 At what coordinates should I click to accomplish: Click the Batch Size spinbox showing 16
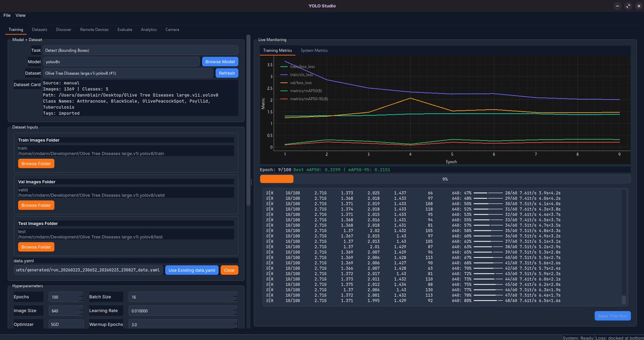tap(182, 297)
